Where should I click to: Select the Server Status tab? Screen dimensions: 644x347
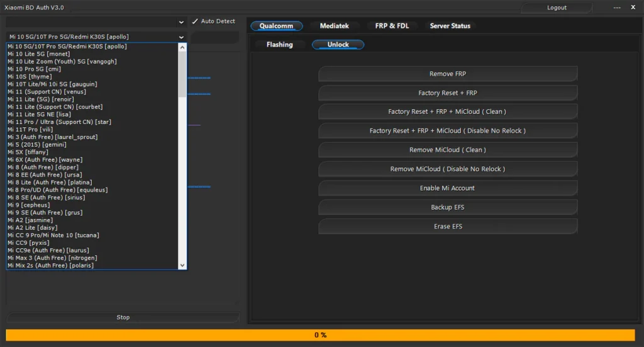[450, 26]
